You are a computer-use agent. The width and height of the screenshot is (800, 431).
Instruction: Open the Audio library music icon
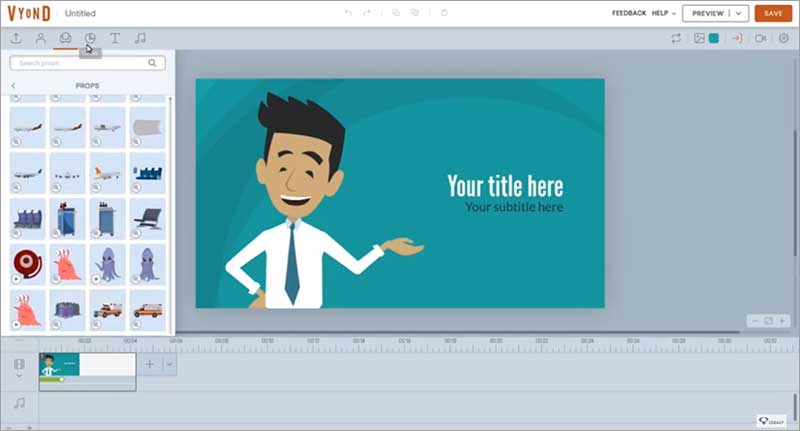[140, 38]
